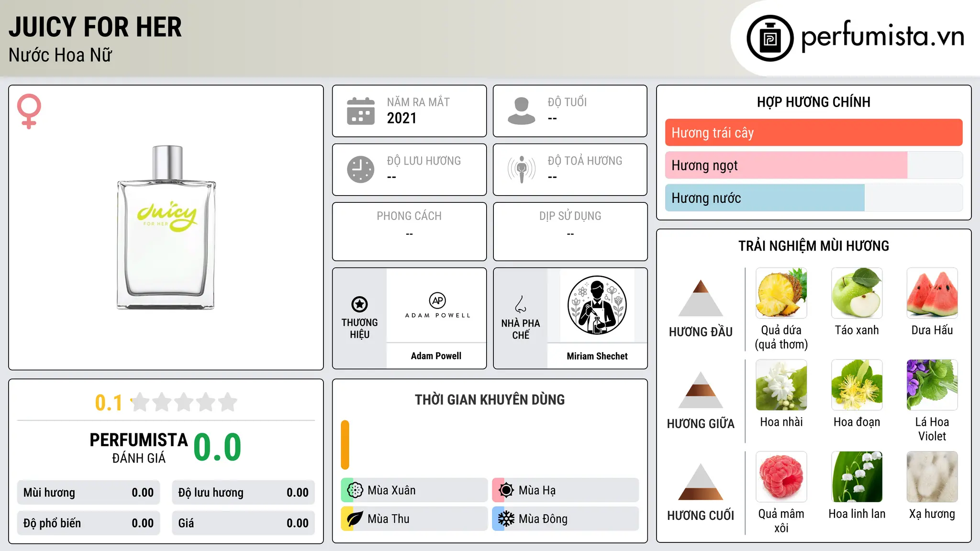Click the Thời gian khuyên dùng heading
980x551 pixels.
[x=490, y=399]
